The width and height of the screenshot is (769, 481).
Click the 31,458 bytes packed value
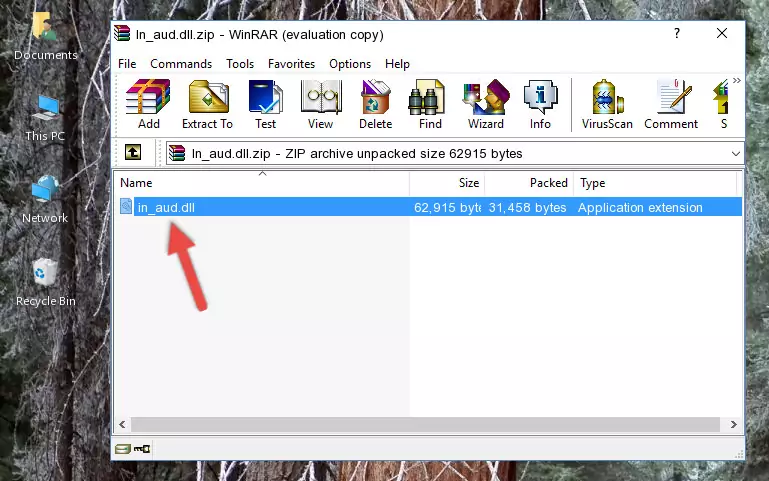pos(527,207)
